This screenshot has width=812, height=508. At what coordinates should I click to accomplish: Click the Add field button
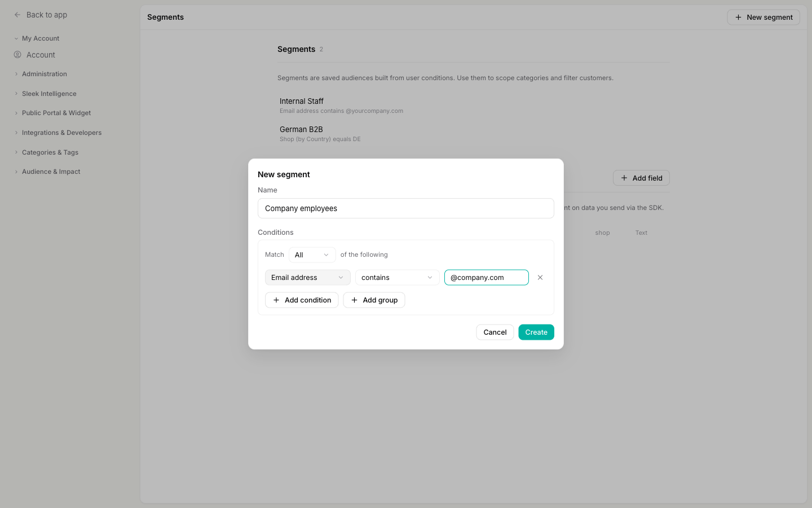tap(641, 178)
